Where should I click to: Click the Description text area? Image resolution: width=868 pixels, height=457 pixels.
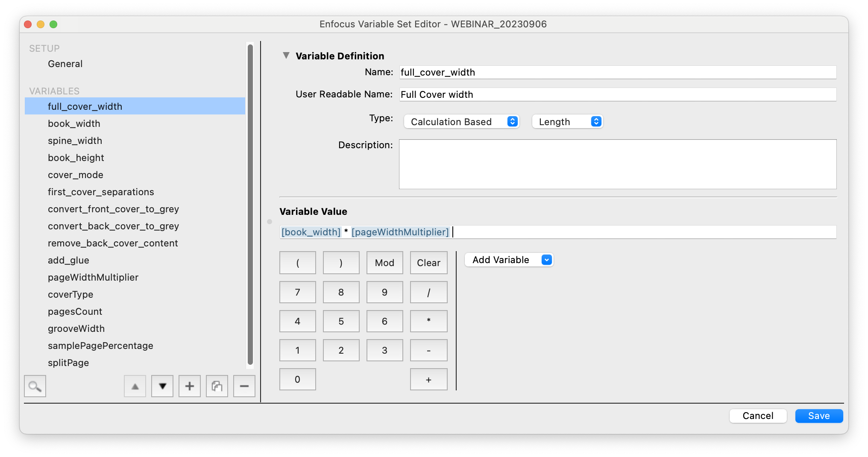coord(618,164)
